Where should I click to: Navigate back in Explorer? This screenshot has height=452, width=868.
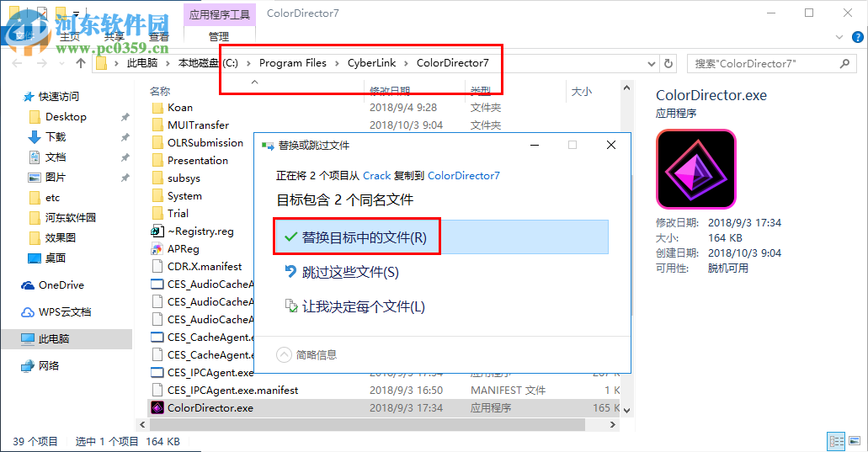[17, 63]
